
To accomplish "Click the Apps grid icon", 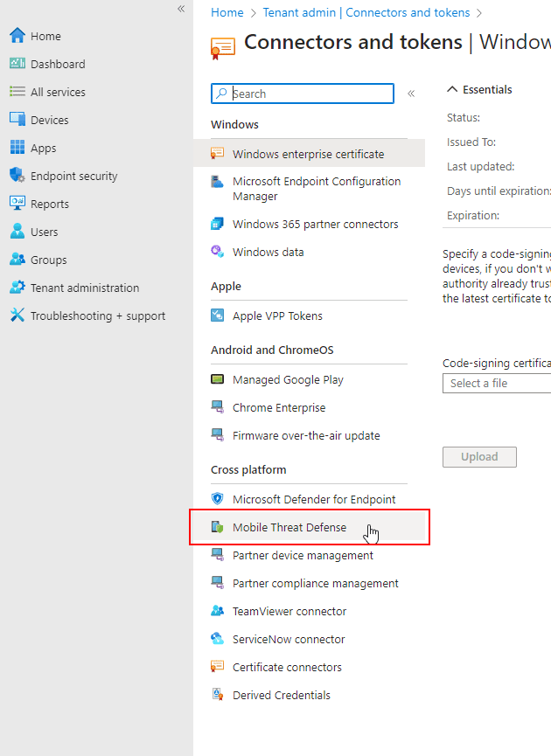I will 17,148.
